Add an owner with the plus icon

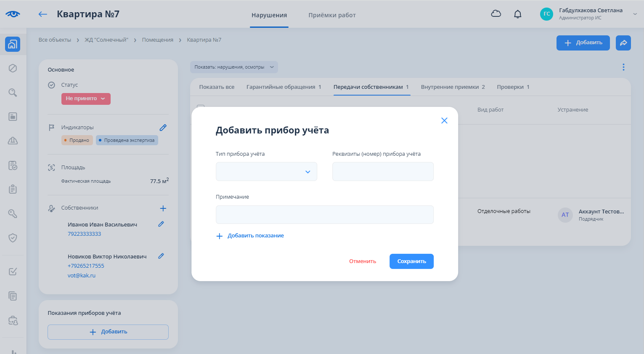(163, 208)
